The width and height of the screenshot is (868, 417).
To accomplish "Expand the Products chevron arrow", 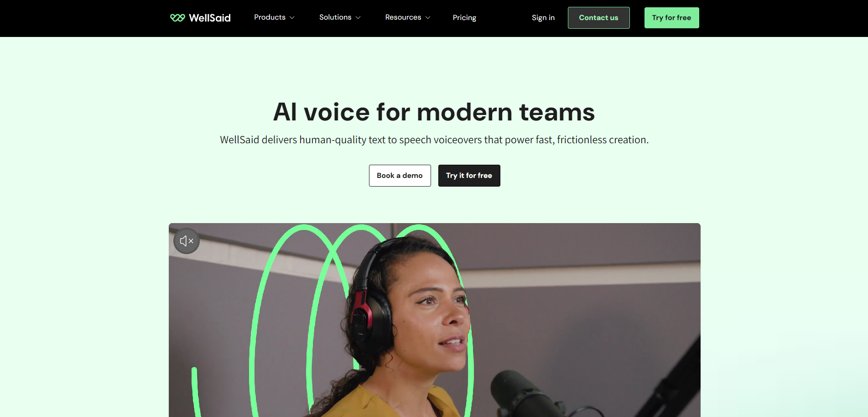I will pos(292,18).
